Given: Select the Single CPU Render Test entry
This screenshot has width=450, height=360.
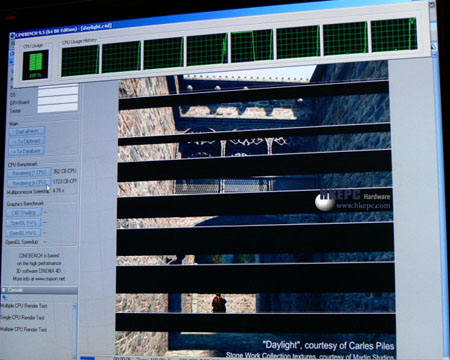Looking at the screenshot, I should (22, 317).
